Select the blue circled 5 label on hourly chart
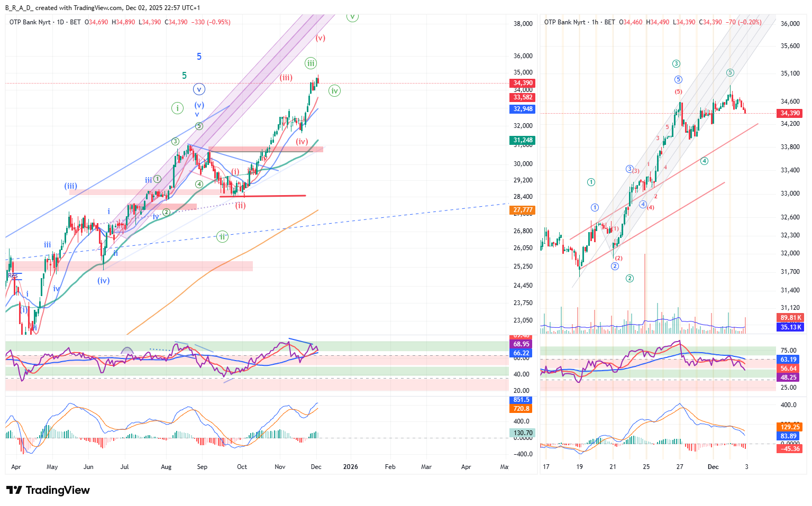This screenshot has height=506, width=812. tap(678, 80)
